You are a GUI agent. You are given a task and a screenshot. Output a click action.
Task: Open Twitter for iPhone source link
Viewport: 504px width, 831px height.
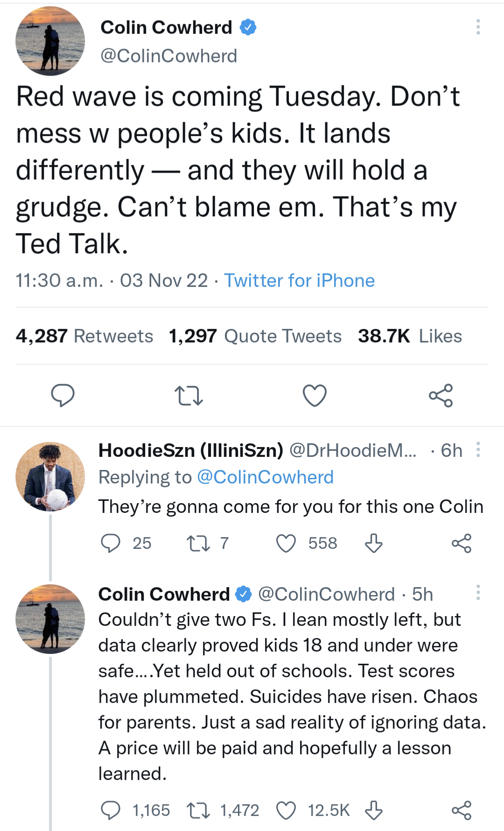point(299,281)
